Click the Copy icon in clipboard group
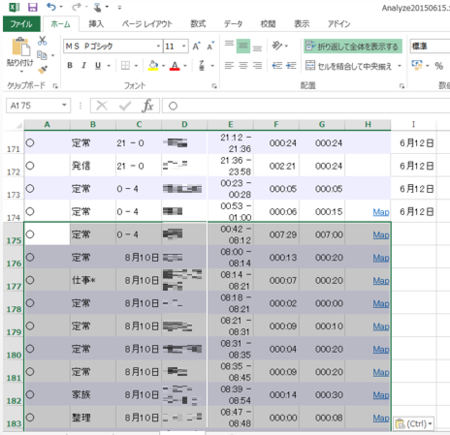 [x=42, y=55]
